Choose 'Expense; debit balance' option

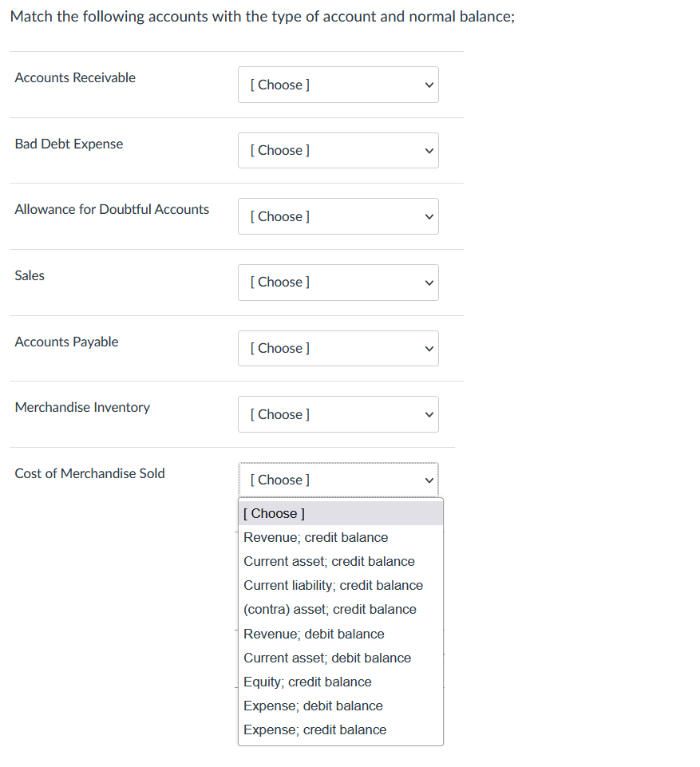[x=313, y=706]
